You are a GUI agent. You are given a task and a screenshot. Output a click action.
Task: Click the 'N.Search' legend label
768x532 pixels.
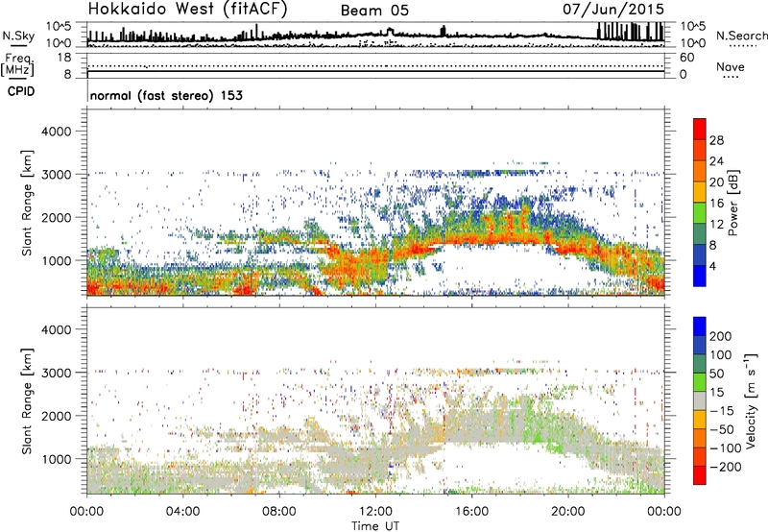(741, 36)
